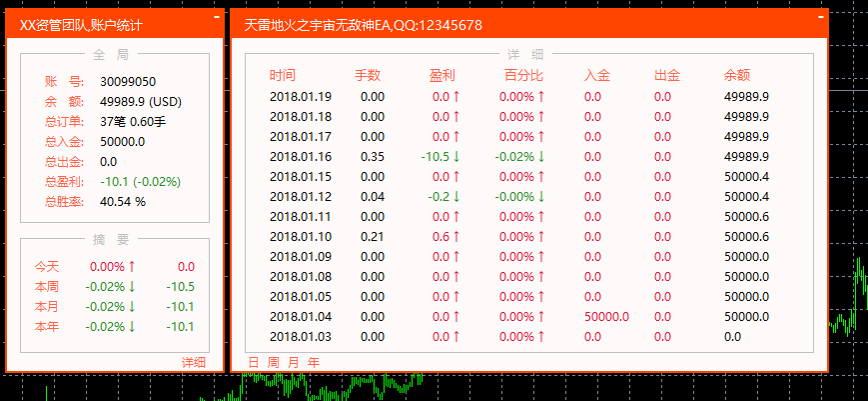The height and width of the screenshot is (401, 868).
Task: Click the 百分比 column header
Action: 523,75
